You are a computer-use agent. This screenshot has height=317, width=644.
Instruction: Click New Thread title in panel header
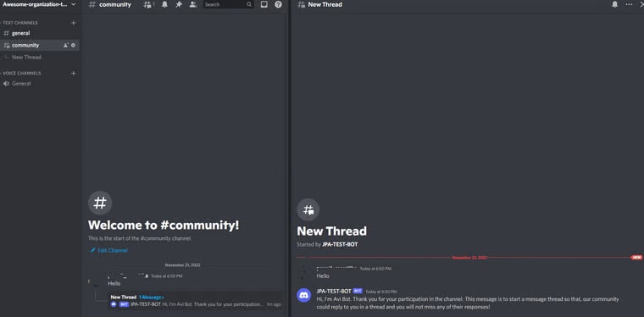[325, 4]
